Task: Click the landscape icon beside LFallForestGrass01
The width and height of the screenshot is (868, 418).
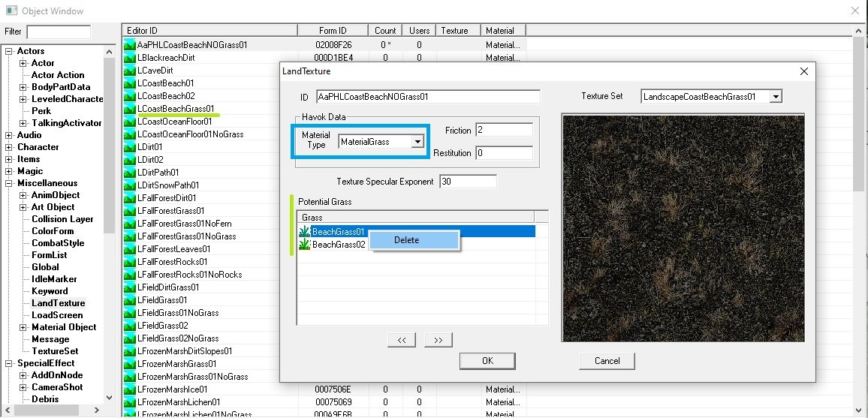Action: (130, 210)
